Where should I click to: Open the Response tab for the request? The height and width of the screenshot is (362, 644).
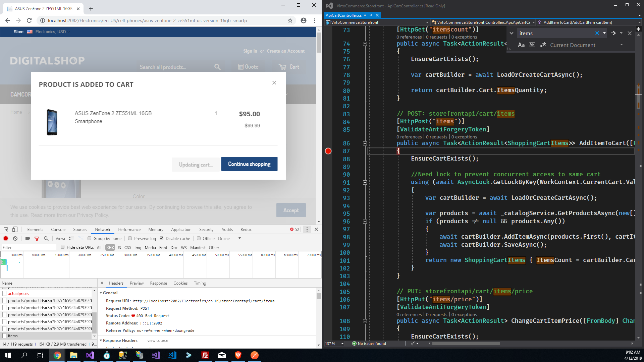[x=158, y=283]
